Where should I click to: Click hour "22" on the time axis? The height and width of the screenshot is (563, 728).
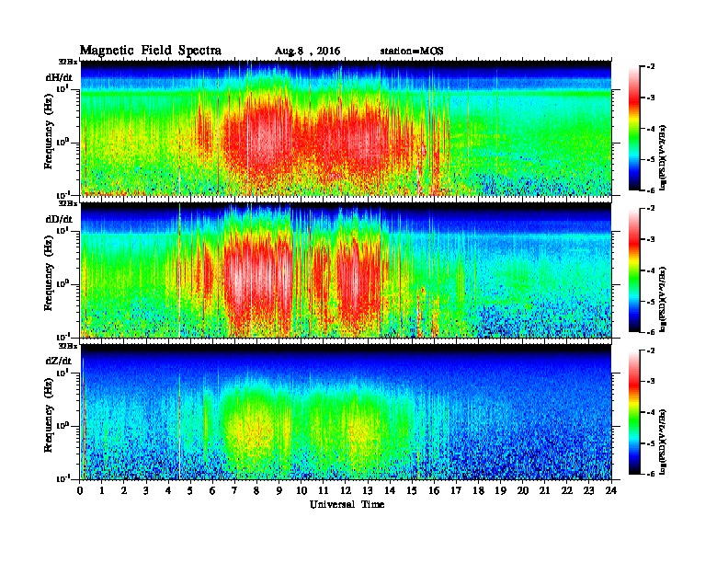(567, 491)
